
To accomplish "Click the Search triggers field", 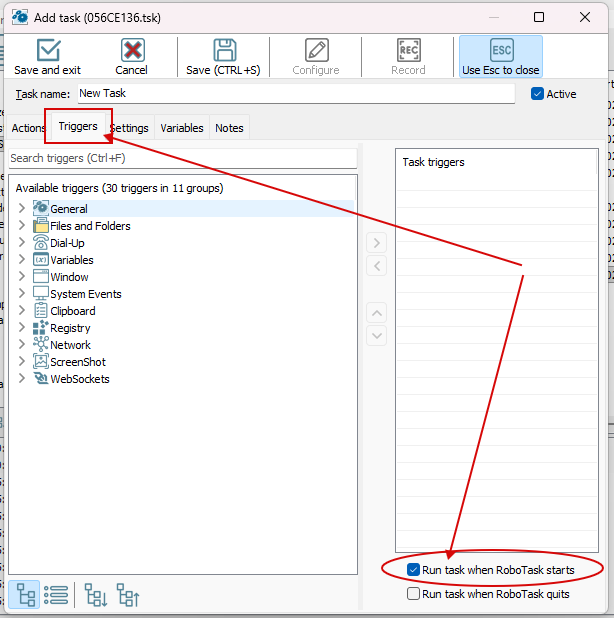I will [182, 158].
